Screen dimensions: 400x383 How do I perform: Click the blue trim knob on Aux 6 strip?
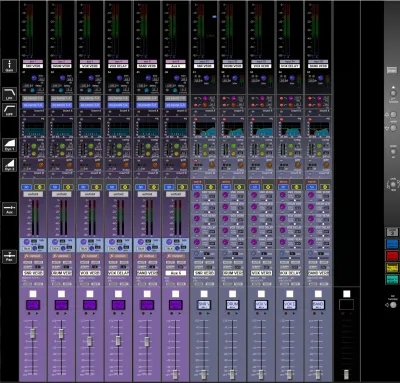[x=177, y=78]
